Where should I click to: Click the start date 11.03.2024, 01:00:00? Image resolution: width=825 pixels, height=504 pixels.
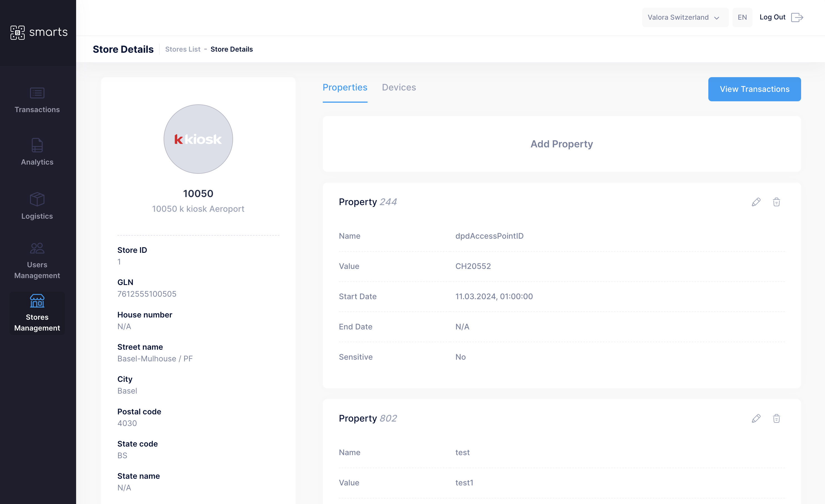coord(494,296)
